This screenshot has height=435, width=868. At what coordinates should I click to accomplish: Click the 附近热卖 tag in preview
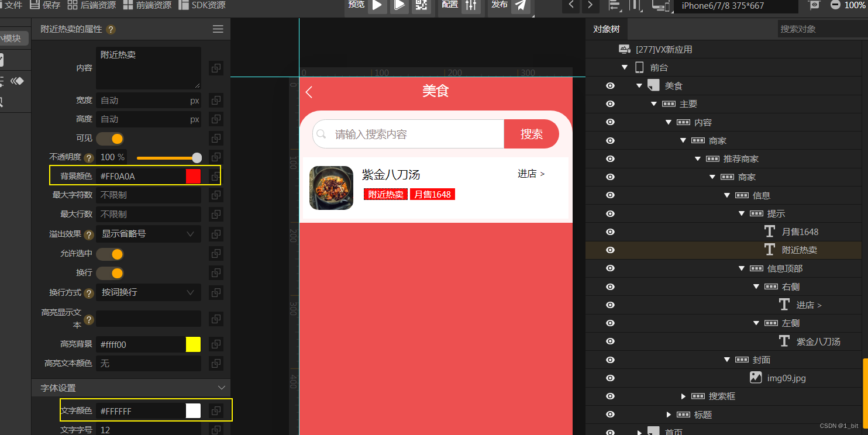click(385, 194)
